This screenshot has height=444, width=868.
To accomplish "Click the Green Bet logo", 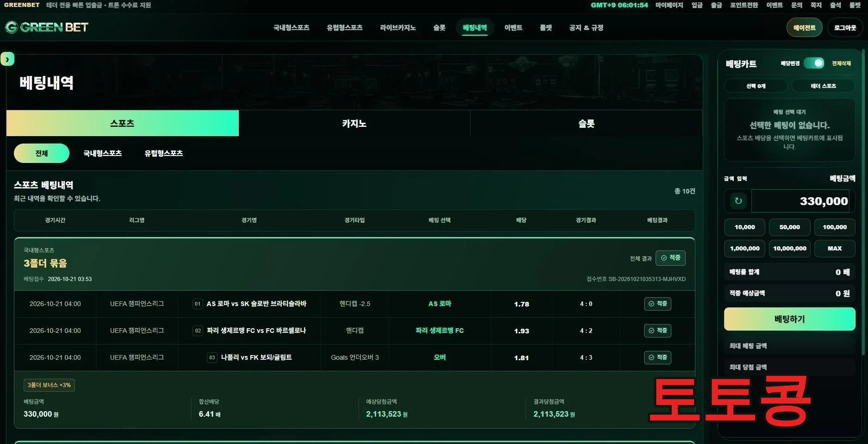I will pos(47,27).
